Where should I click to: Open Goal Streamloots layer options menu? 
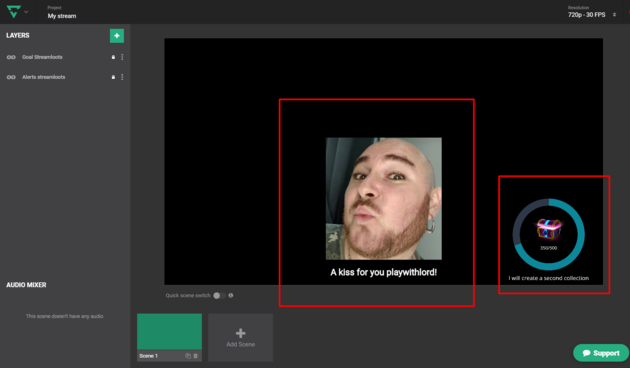point(122,57)
